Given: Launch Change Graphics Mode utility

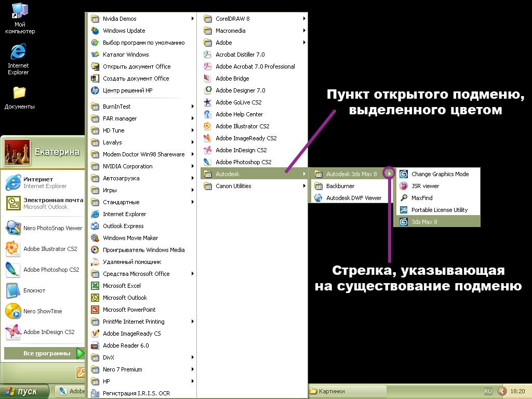Looking at the screenshot, I should tap(440, 174).
